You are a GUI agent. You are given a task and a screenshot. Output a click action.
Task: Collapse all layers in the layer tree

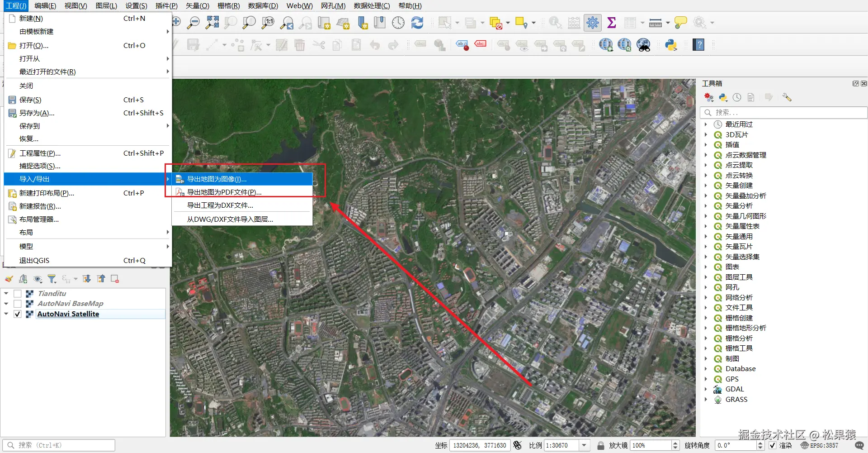101,279
